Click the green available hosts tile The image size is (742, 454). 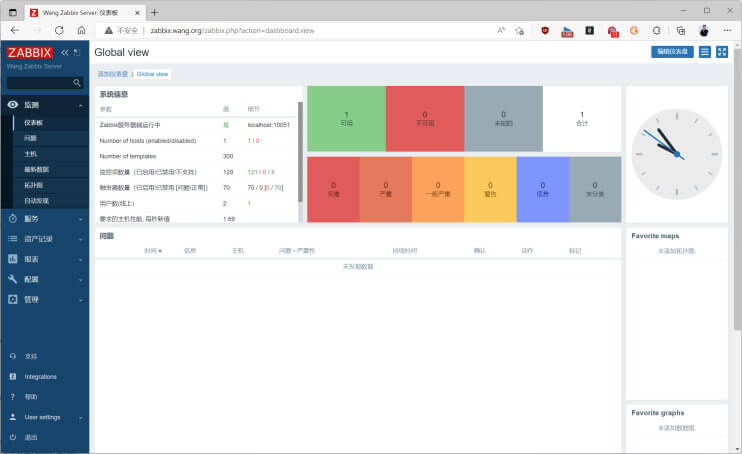pos(346,118)
